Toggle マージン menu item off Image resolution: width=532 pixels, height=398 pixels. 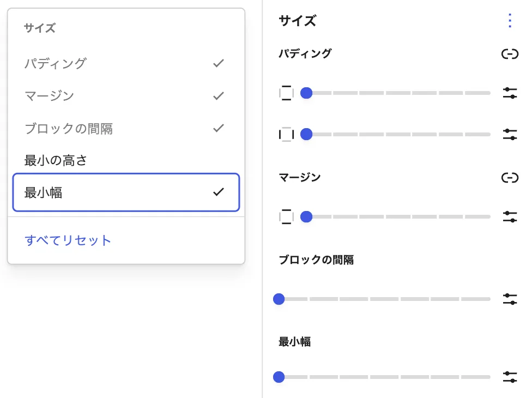[126, 96]
